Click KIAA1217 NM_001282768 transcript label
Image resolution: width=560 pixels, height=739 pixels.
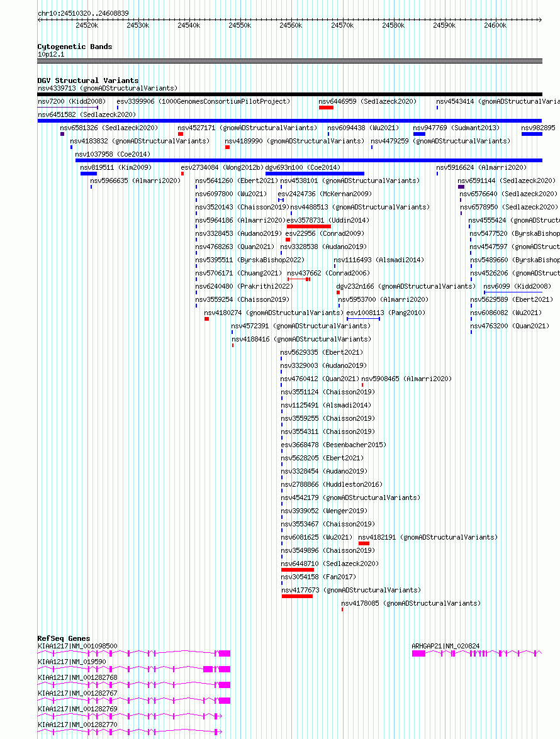click(77, 677)
